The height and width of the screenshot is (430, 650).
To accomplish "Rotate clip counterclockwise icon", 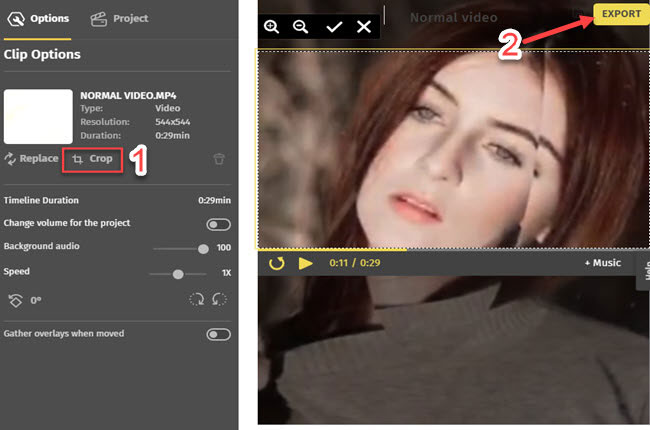I will click(219, 299).
